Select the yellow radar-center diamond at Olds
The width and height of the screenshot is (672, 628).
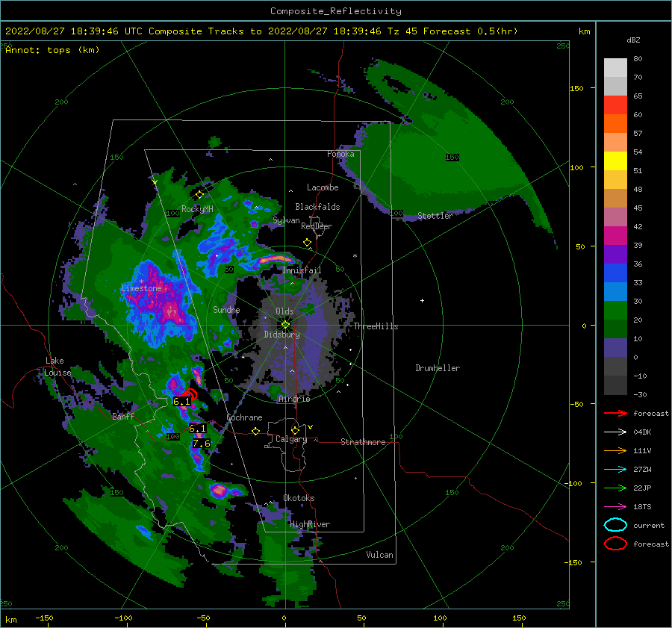click(x=285, y=325)
